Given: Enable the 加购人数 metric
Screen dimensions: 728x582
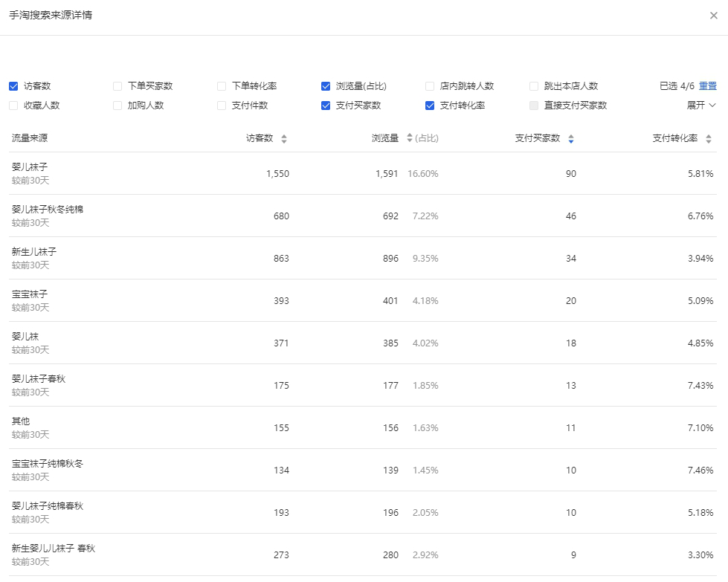Looking at the screenshot, I should pos(117,106).
